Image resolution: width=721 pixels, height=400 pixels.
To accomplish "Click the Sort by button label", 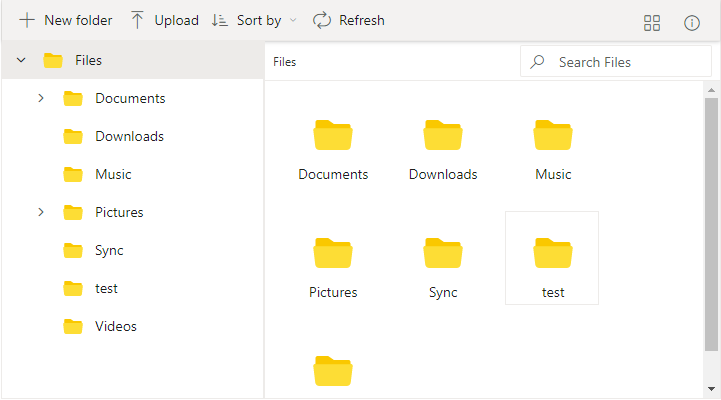I will pyautogui.click(x=259, y=21).
